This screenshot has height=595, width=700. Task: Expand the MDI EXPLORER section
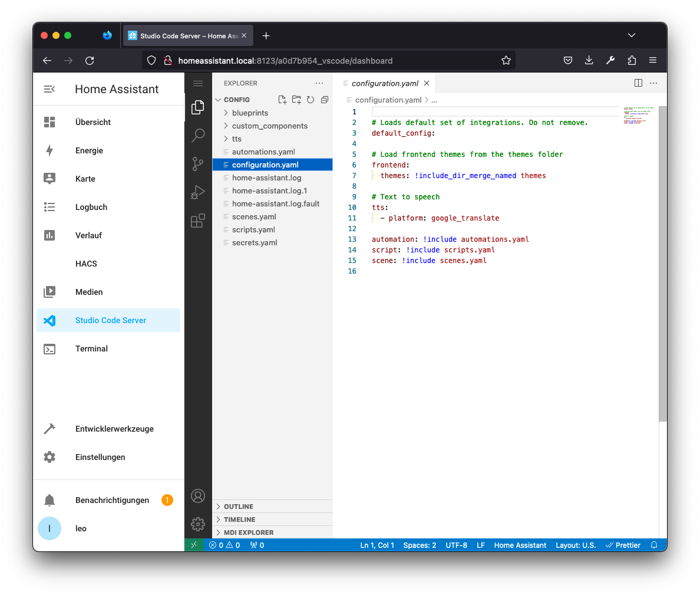point(272,532)
